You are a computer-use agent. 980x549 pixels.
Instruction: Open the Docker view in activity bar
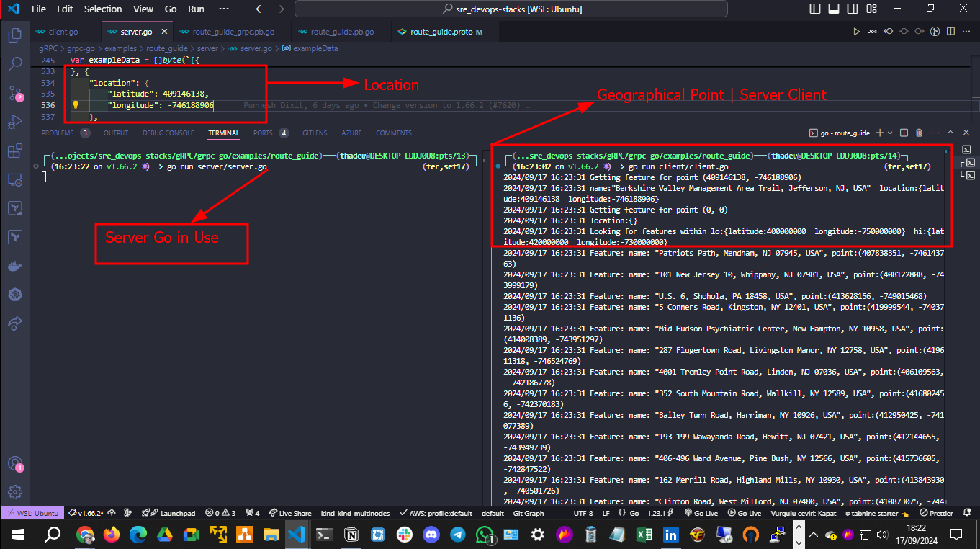pyautogui.click(x=14, y=266)
